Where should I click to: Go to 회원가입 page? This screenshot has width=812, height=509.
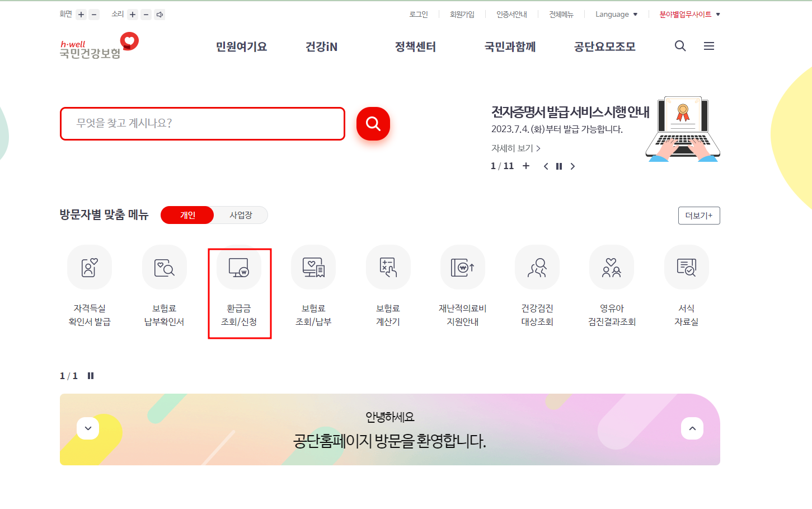click(x=462, y=15)
